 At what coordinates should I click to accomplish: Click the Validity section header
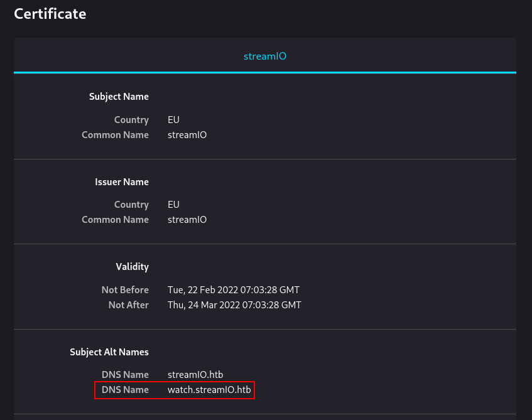point(132,267)
